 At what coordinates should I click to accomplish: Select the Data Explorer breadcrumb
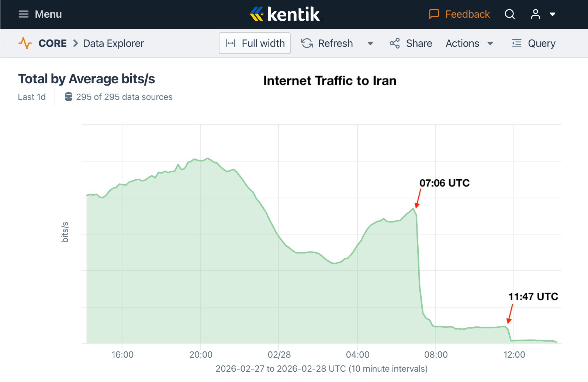point(113,43)
